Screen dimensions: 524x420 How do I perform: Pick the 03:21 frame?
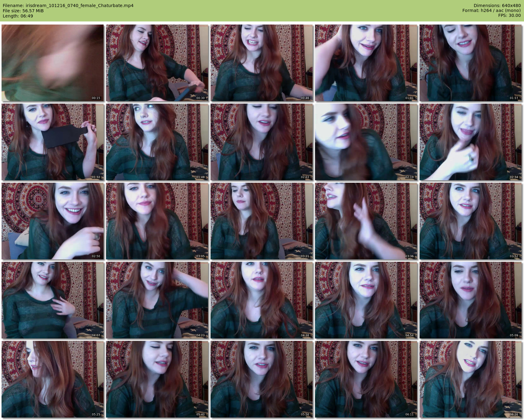click(262, 221)
